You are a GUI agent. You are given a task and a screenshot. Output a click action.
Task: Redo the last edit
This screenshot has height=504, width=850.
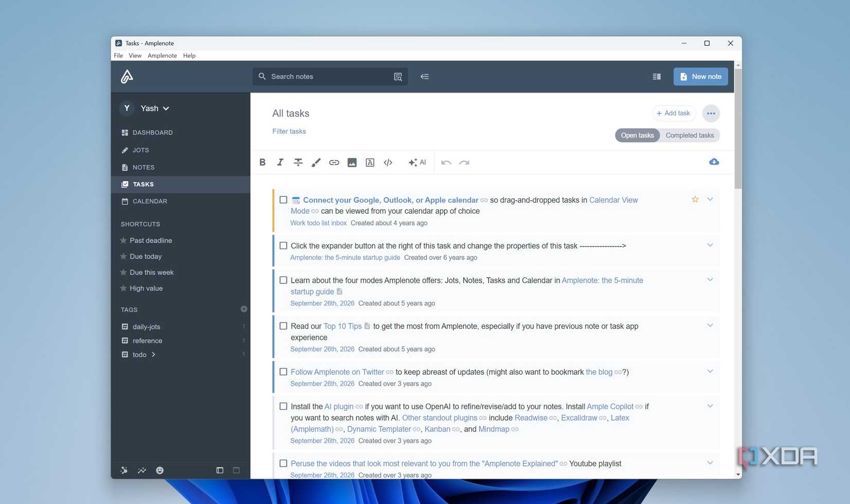tap(464, 162)
